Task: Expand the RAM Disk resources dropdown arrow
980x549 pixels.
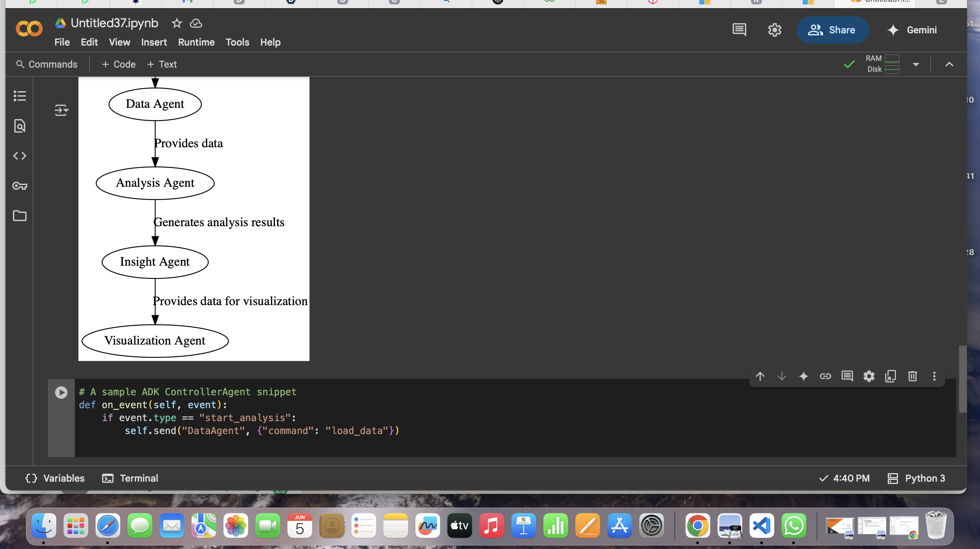Action: click(916, 64)
